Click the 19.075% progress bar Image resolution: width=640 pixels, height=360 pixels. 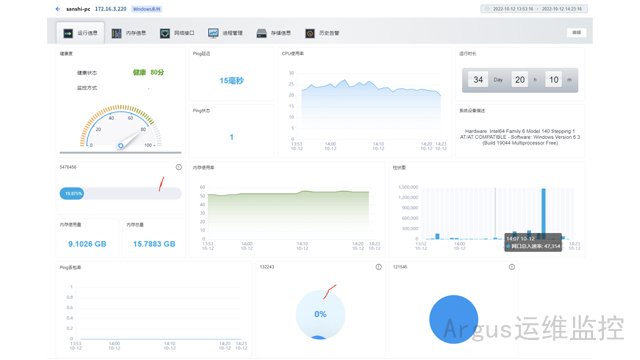tap(120, 193)
